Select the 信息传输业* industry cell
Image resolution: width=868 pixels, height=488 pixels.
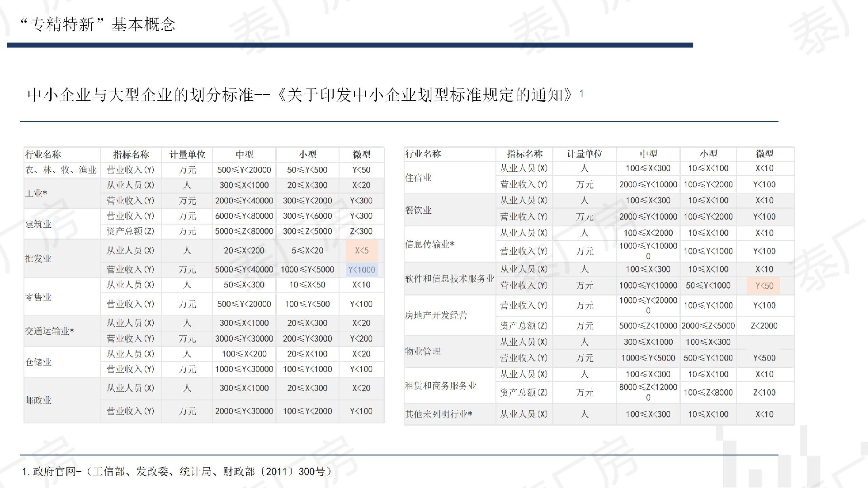(x=449, y=244)
